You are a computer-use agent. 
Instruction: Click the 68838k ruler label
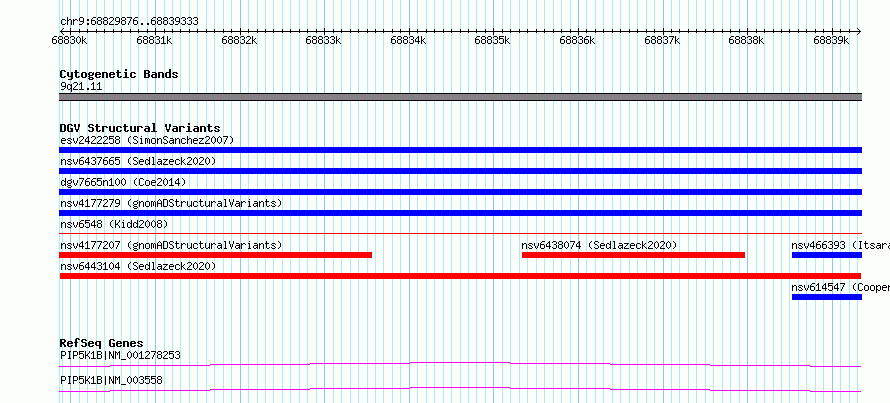746,40
